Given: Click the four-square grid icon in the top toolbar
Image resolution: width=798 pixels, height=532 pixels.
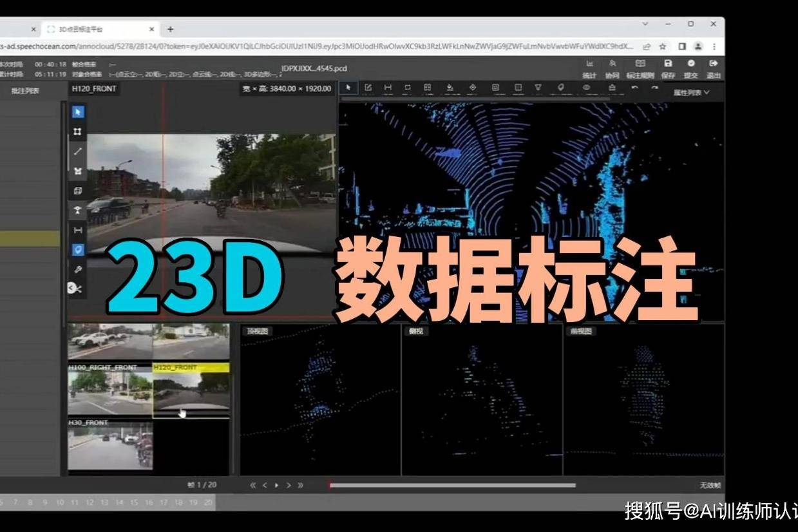Looking at the screenshot, I should click(427, 87).
